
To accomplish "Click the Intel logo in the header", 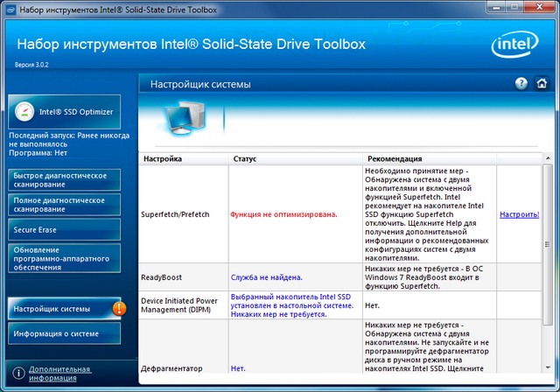I will tap(515, 45).
